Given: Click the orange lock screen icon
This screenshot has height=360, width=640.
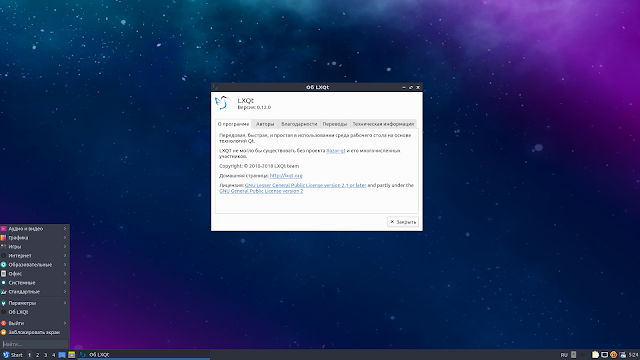Looking at the screenshot, I should click(4, 332).
